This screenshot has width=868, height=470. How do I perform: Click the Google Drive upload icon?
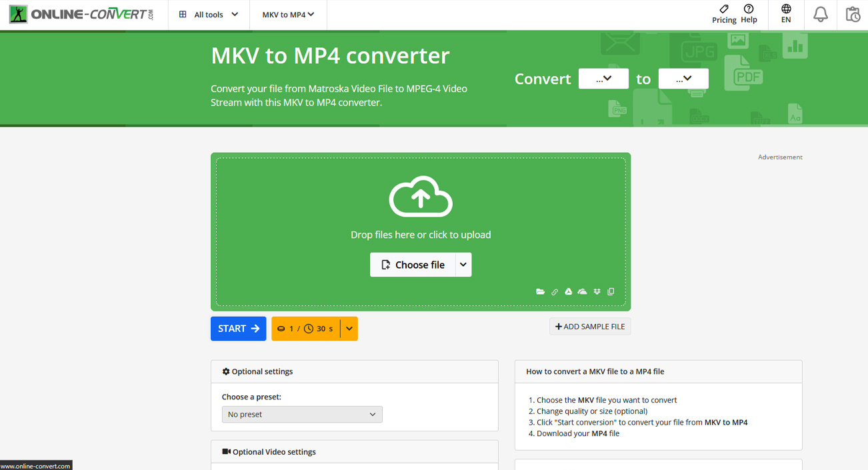point(568,292)
